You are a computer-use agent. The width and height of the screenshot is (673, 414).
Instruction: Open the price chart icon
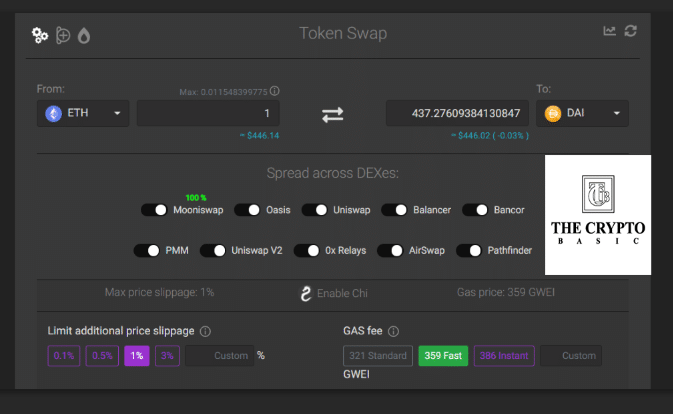[609, 31]
